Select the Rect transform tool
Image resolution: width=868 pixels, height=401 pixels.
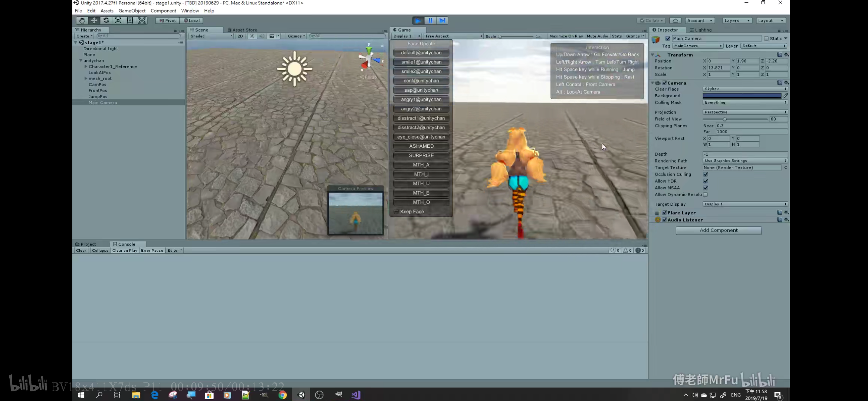click(x=130, y=20)
